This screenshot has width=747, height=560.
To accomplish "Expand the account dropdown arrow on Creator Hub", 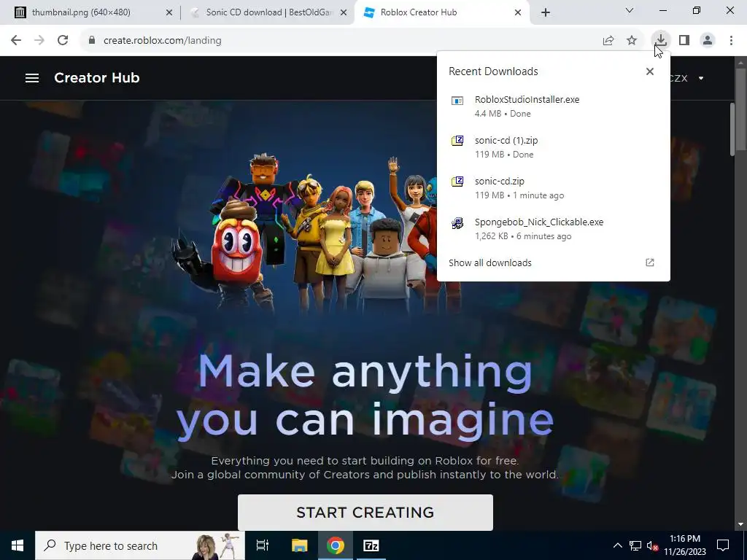I will (701, 78).
